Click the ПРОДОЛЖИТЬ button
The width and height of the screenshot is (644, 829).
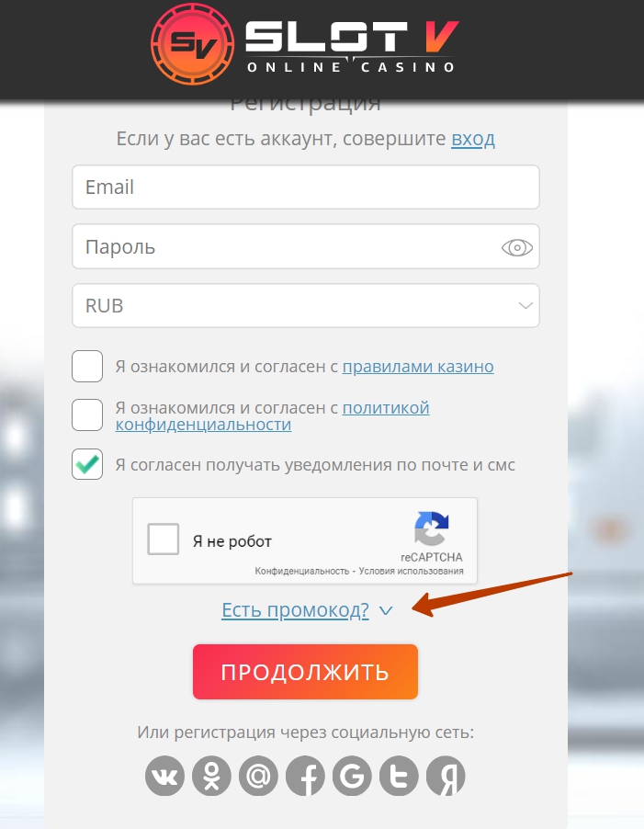click(x=305, y=672)
